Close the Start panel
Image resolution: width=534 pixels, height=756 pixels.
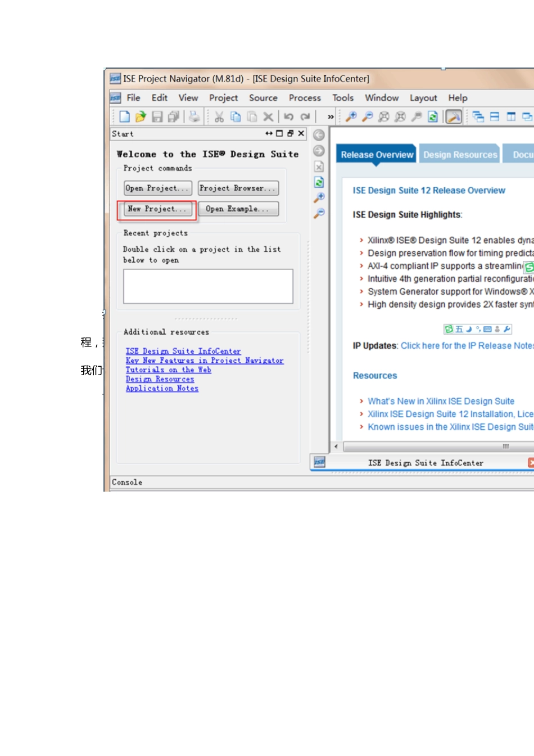(301, 133)
